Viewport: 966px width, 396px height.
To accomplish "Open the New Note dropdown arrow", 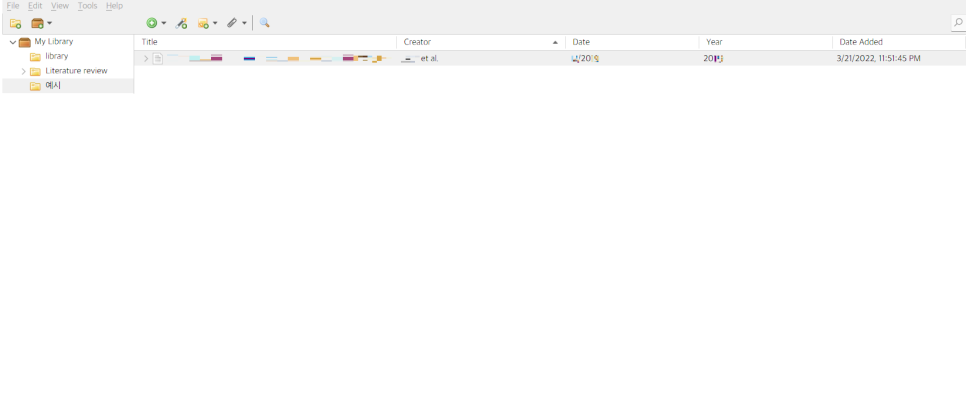I will [x=215, y=23].
